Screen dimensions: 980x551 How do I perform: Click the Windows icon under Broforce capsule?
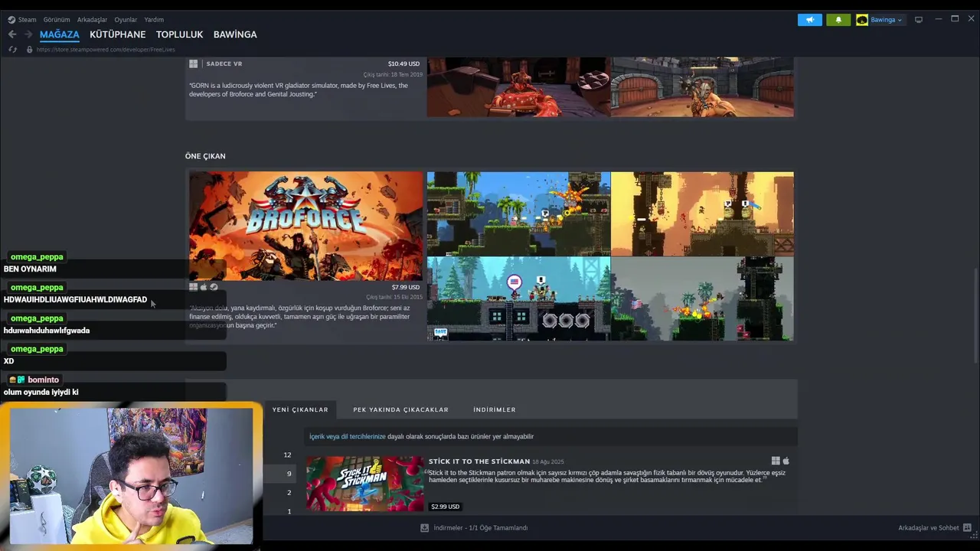coord(193,287)
